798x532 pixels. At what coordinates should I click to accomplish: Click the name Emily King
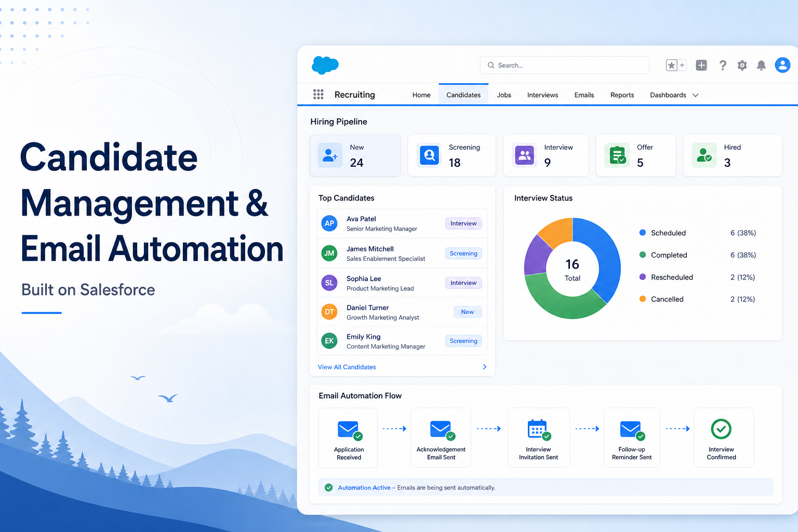pos(364,337)
